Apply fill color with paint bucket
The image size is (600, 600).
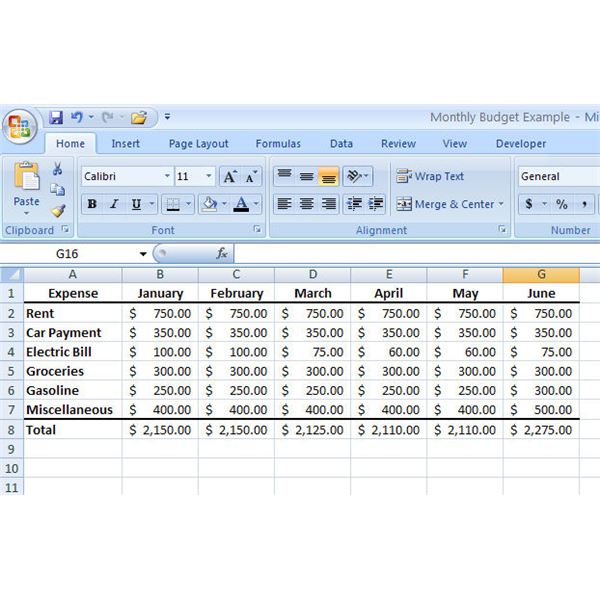pos(210,204)
